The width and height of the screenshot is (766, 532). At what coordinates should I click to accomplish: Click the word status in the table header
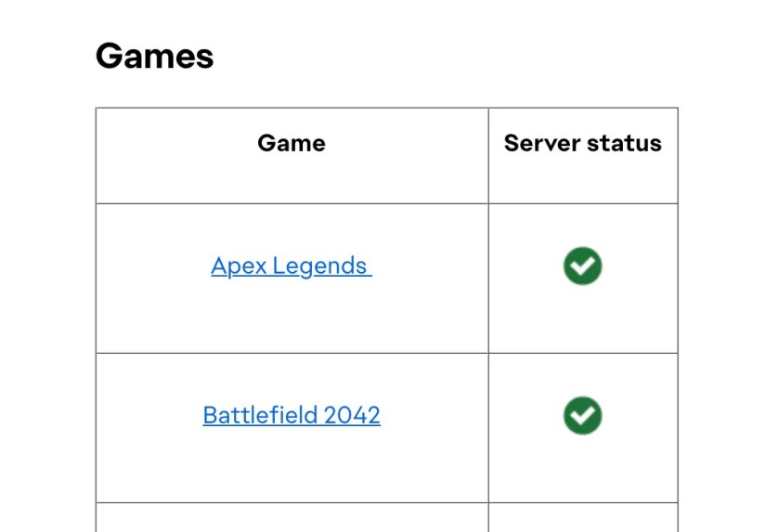[x=624, y=143]
